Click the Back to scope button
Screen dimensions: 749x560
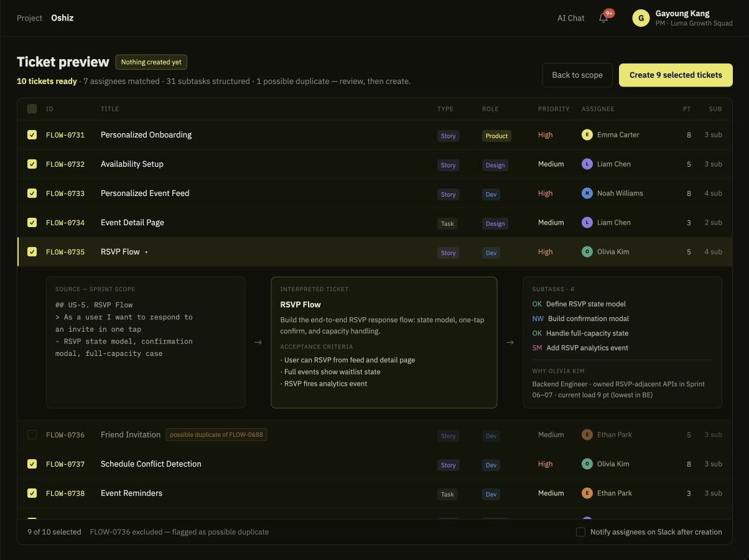(577, 75)
